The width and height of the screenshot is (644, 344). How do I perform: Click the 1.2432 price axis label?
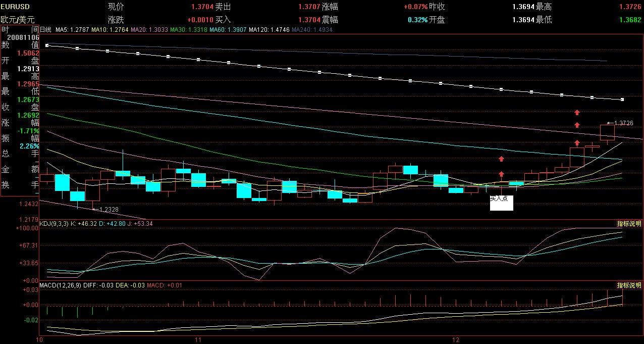(28, 204)
